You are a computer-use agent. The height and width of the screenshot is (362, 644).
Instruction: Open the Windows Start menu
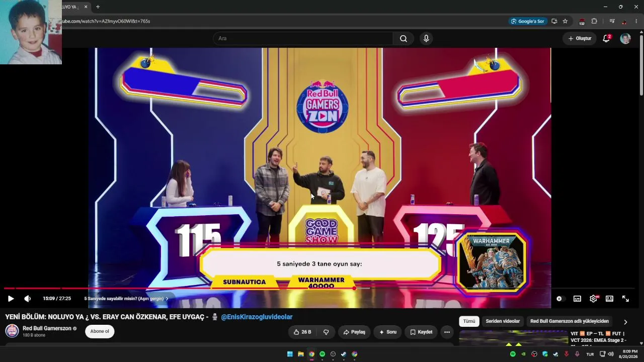[290, 354]
